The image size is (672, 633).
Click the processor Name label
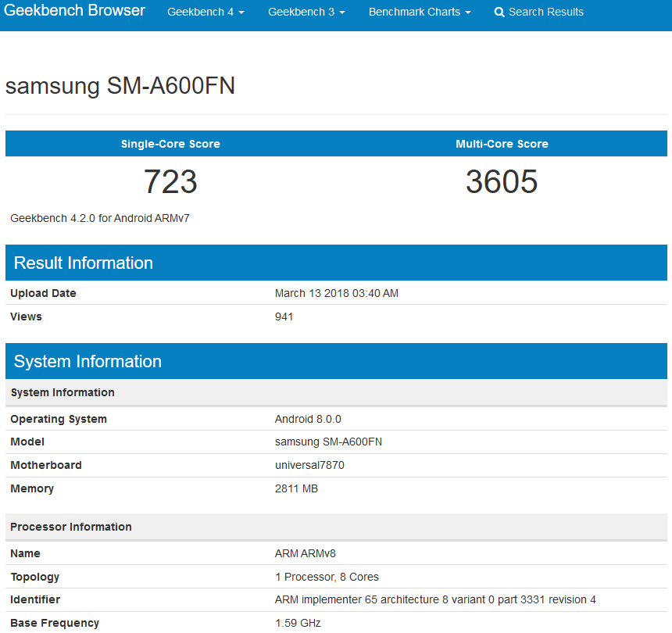25,554
